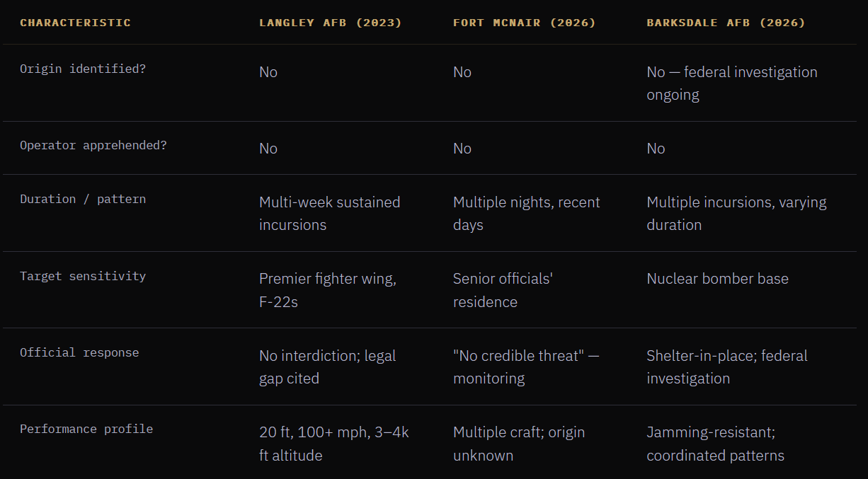This screenshot has width=868, height=479.
Task: Click 'No — federal investigation ongoing' cell
Action: [x=731, y=83]
